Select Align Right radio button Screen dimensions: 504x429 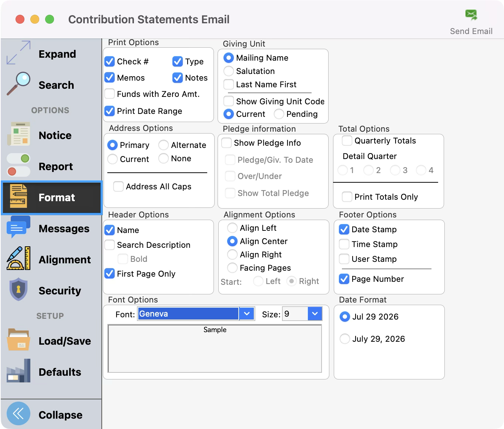(x=232, y=254)
